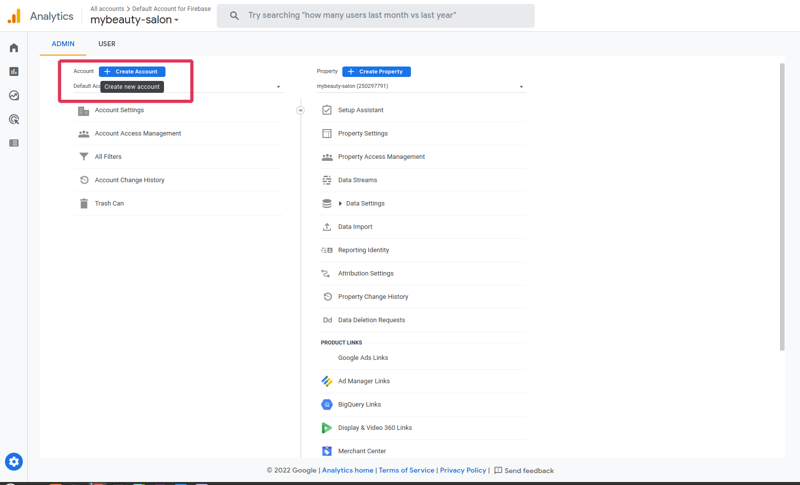This screenshot has height=485, width=800.
Task: Click the All Filters funnel icon
Action: pyautogui.click(x=84, y=157)
